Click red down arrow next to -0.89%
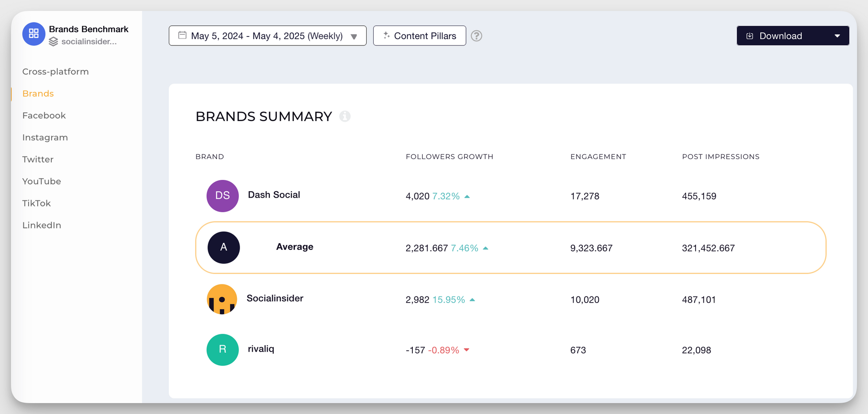 (467, 350)
